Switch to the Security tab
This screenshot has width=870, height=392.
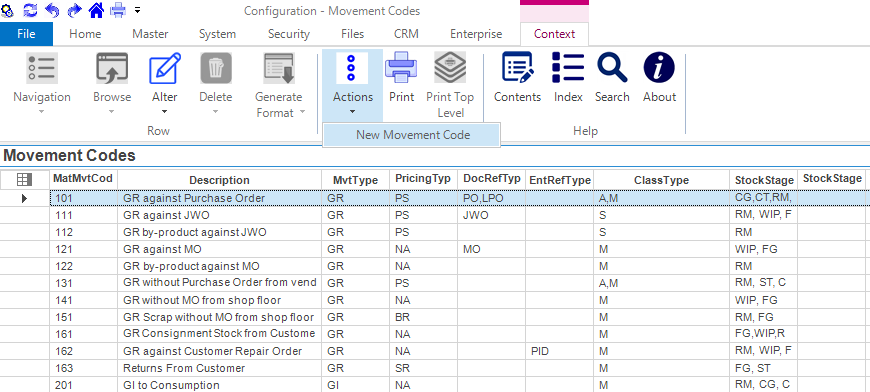[289, 34]
